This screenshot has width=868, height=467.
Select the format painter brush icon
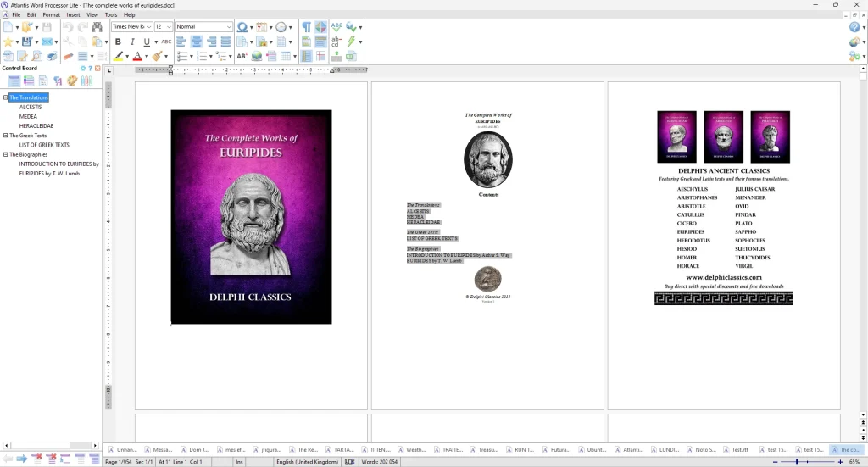[156, 57]
